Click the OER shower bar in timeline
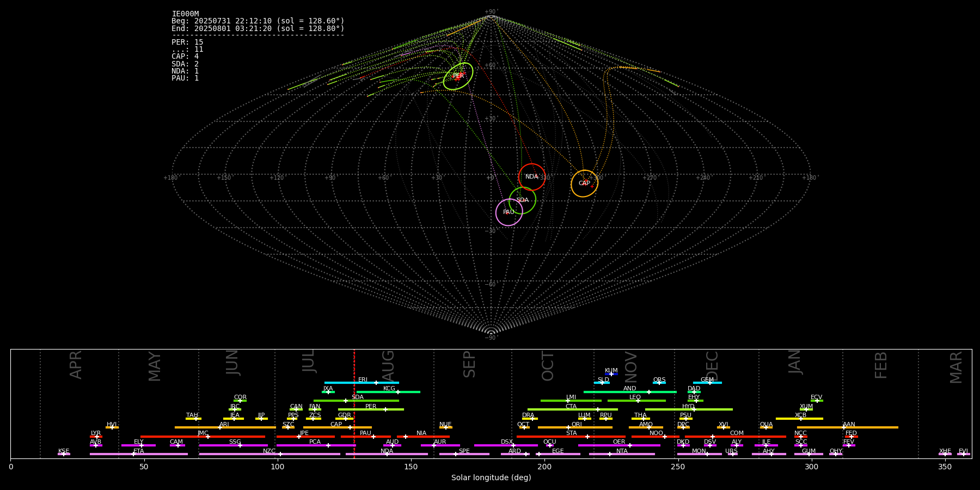 click(x=619, y=445)
